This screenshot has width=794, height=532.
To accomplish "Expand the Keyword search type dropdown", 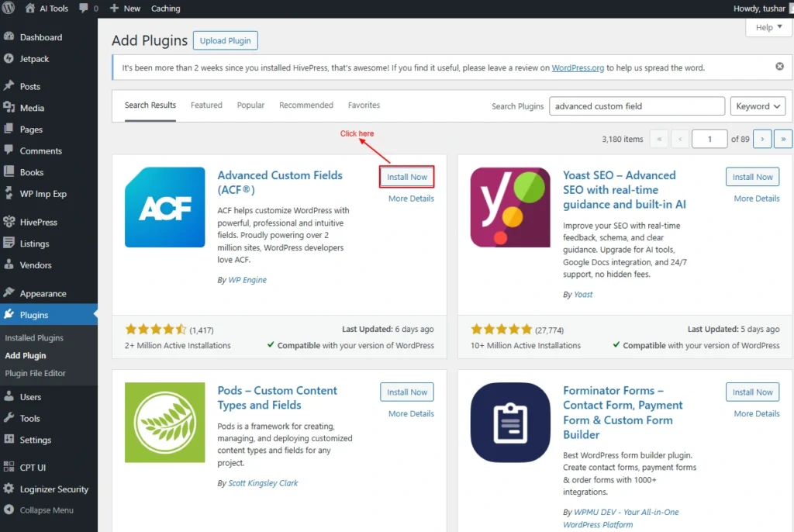I will [x=758, y=106].
